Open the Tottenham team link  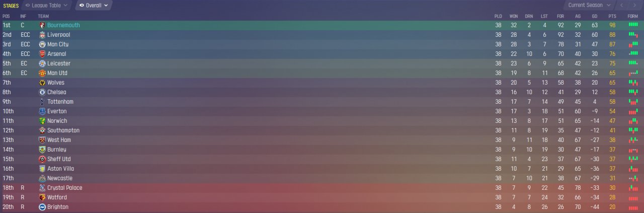pyautogui.click(x=60, y=102)
